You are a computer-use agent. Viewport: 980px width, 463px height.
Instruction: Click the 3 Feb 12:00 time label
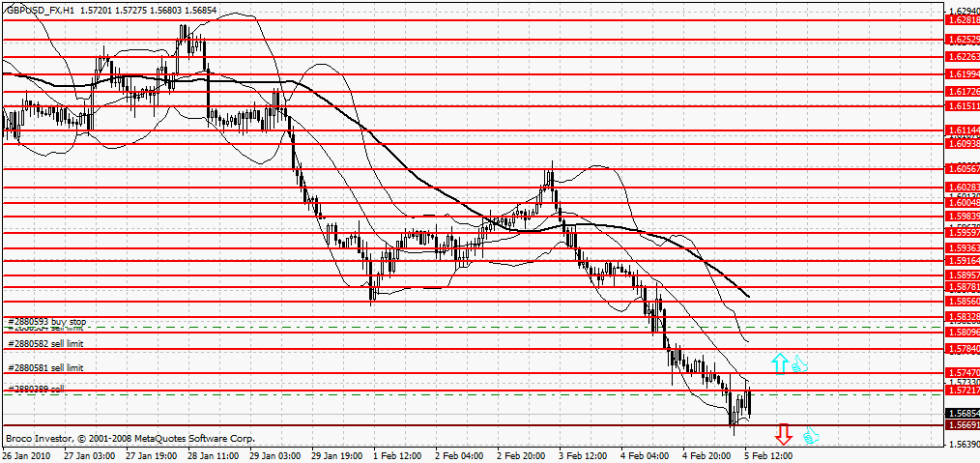[x=583, y=457]
